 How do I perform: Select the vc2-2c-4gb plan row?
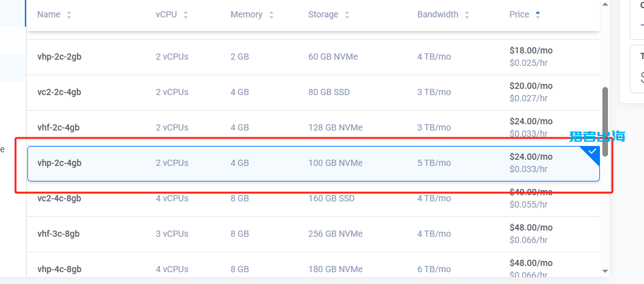pyautogui.click(x=314, y=93)
